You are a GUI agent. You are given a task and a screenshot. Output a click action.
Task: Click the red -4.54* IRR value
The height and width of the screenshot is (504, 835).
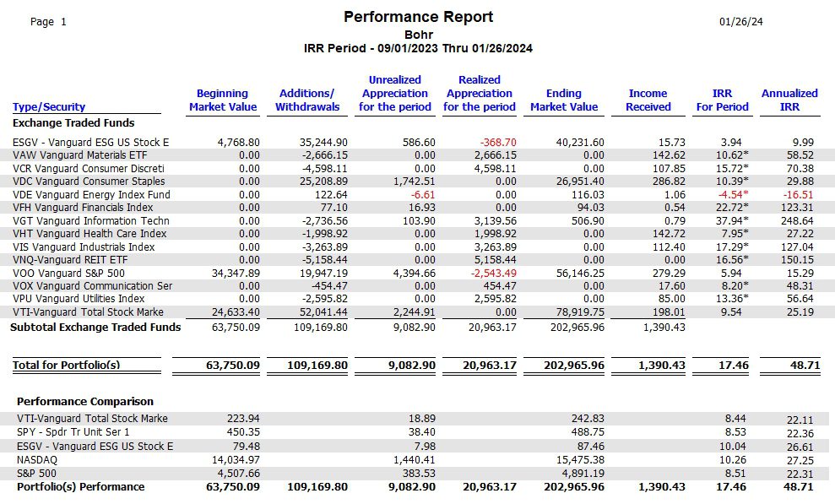click(734, 194)
